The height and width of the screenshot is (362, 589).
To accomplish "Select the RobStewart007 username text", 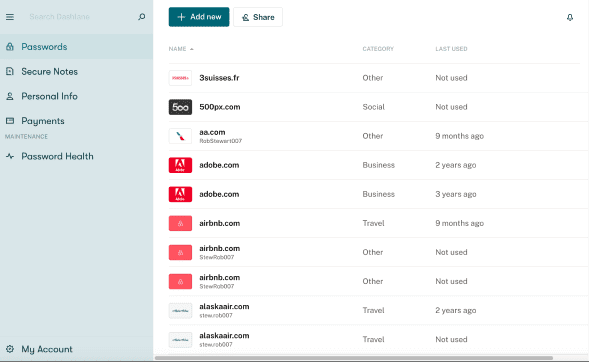I will (220, 141).
